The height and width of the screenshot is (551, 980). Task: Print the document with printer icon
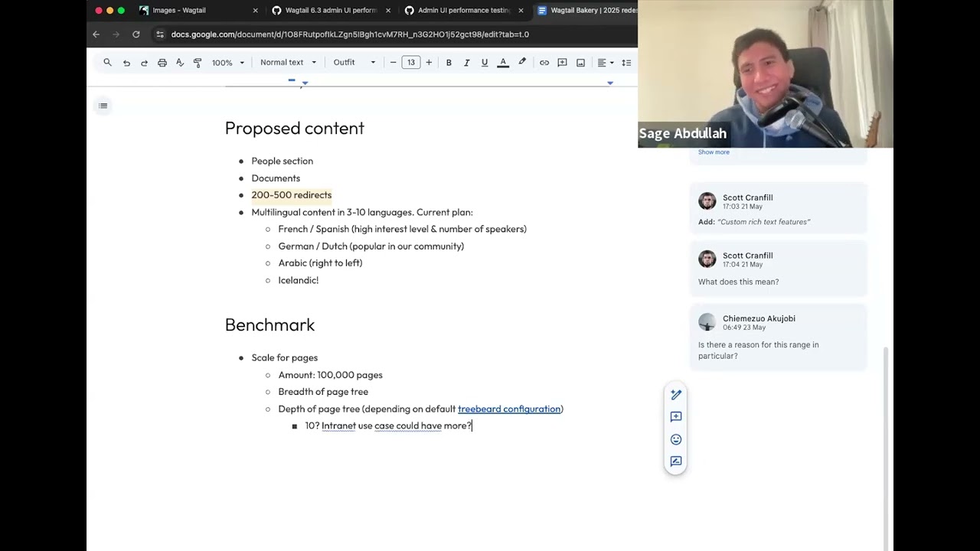pos(162,63)
